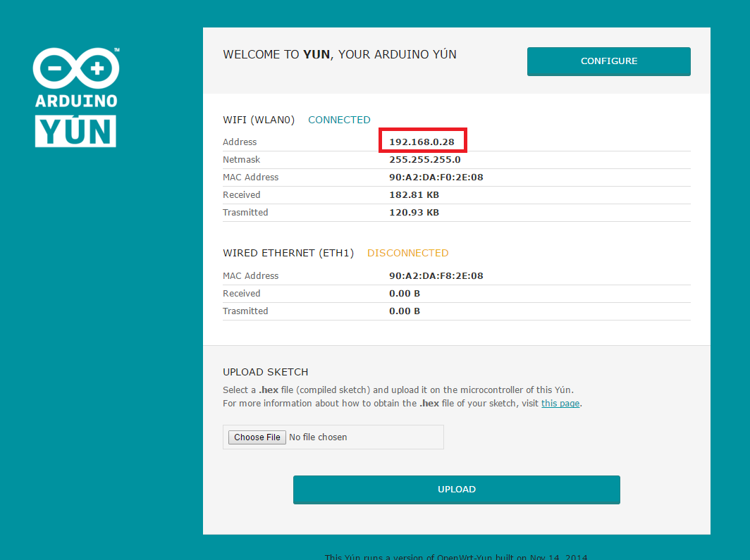Click the WiFi Received value 182.81 KB
The image size is (750, 560).
point(414,195)
